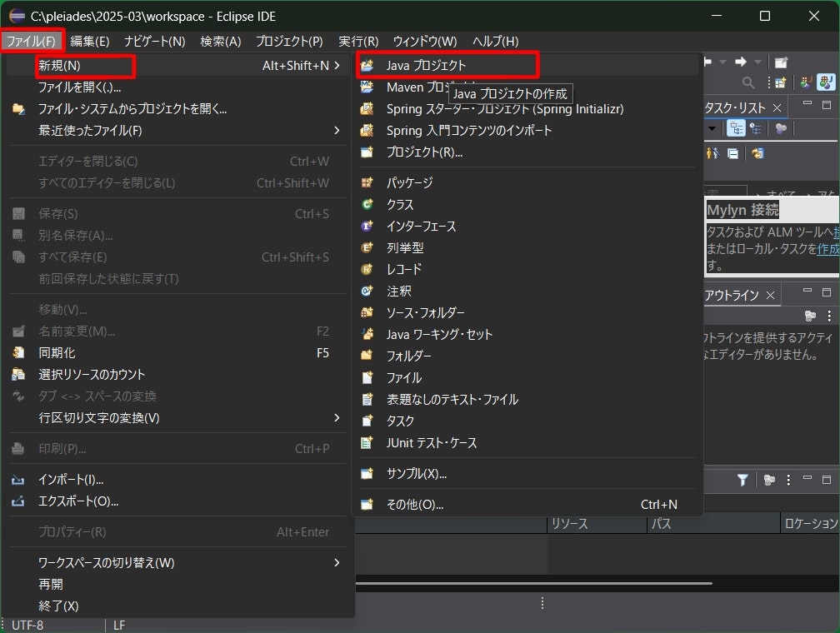840x633 pixels.
Task: Create a new フォルダー
Action: [527, 356]
